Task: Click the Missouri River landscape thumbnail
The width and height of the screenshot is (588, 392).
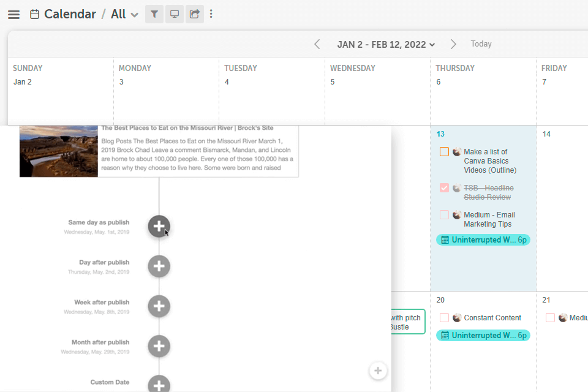Action: click(59, 151)
